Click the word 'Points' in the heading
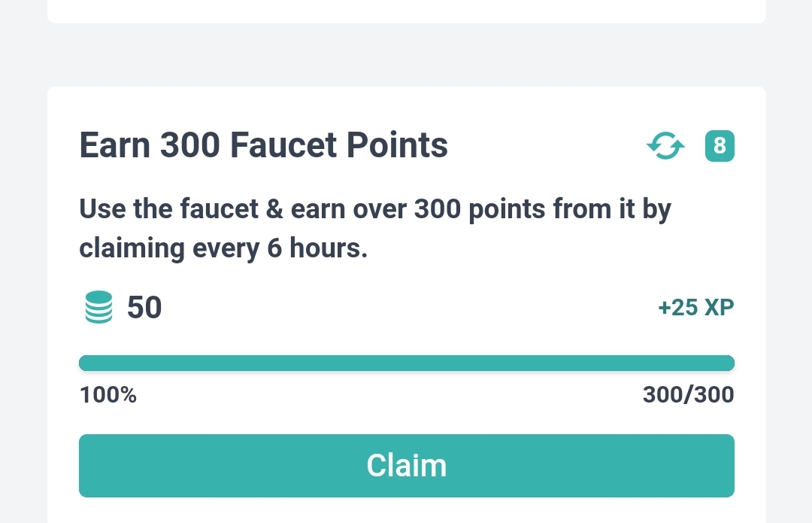The image size is (812, 523). pyautogui.click(x=397, y=144)
